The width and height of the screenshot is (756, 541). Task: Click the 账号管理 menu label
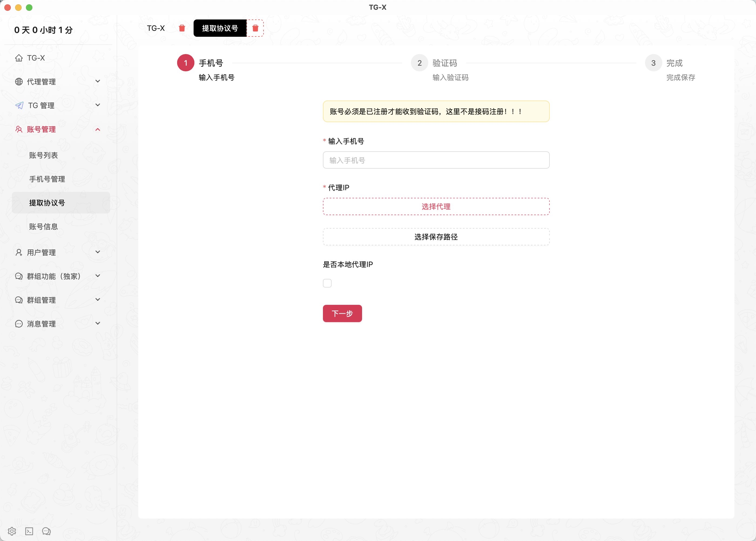[x=41, y=129]
